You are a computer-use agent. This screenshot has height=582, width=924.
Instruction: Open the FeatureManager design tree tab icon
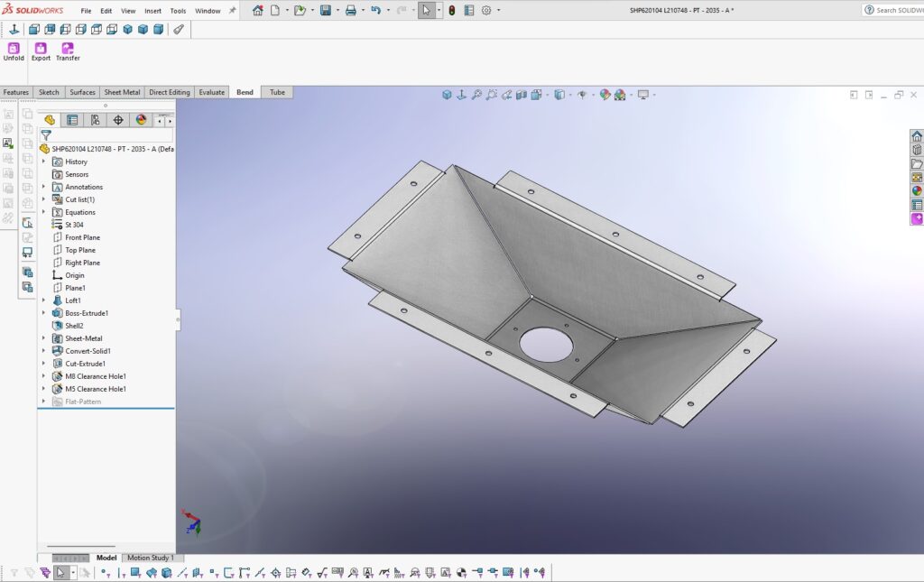click(x=50, y=120)
